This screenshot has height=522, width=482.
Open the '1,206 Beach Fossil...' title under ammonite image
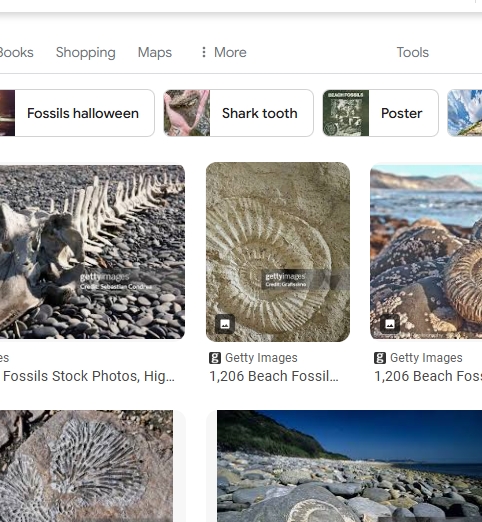point(274,376)
